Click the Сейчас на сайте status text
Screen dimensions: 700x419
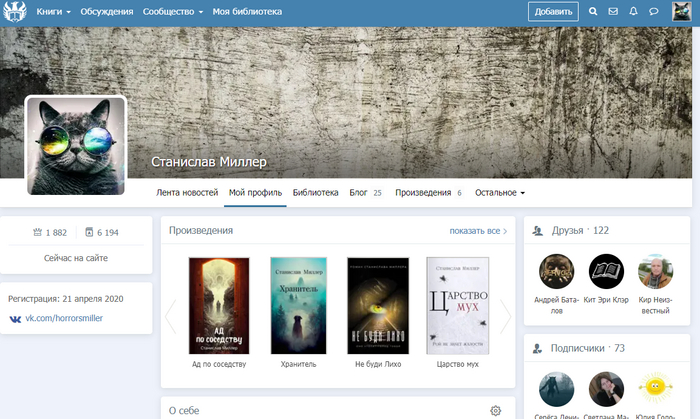pyautogui.click(x=76, y=258)
